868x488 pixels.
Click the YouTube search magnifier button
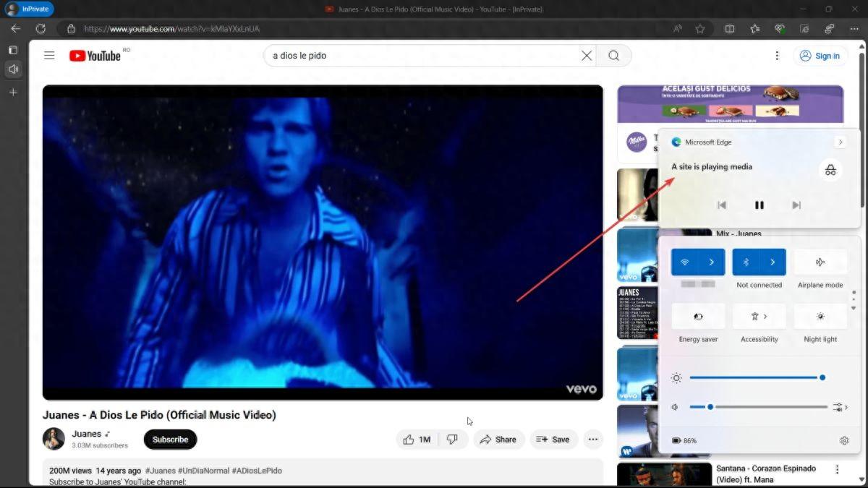pyautogui.click(x=613, y=56)
